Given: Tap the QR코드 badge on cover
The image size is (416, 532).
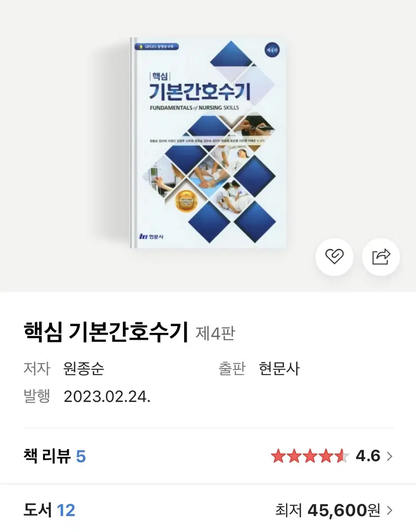Looking at the screenshot, I should point(157,46).
